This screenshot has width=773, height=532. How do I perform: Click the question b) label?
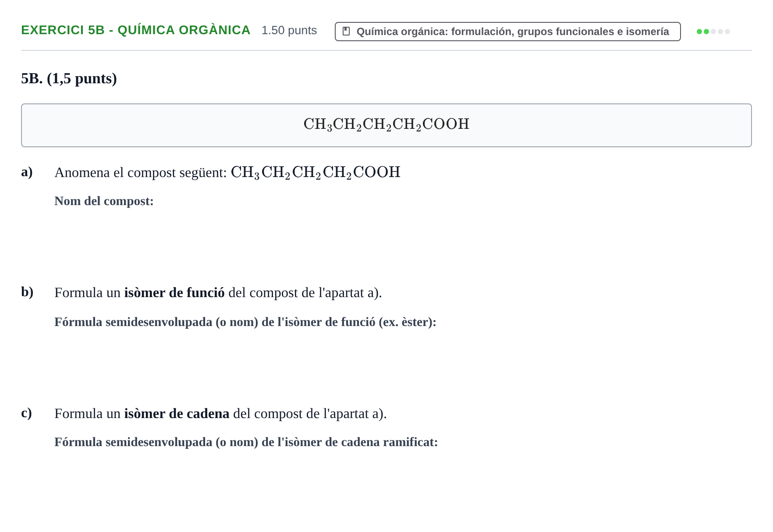27,292
